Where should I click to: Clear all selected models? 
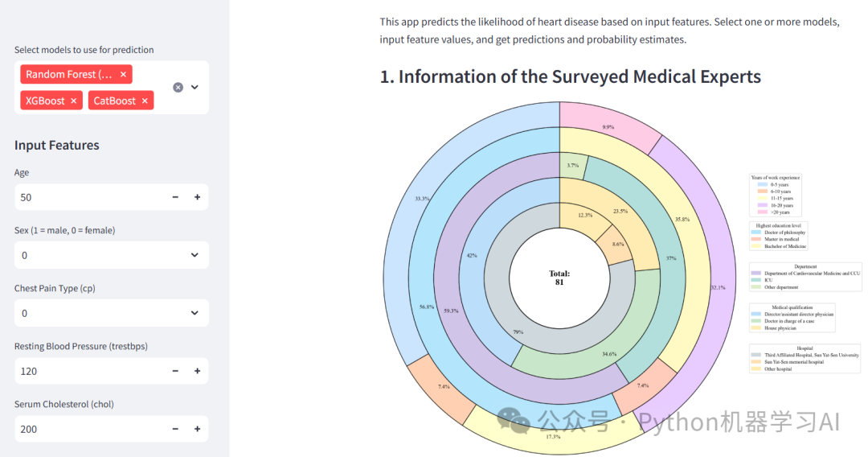[x=178, y=87]
